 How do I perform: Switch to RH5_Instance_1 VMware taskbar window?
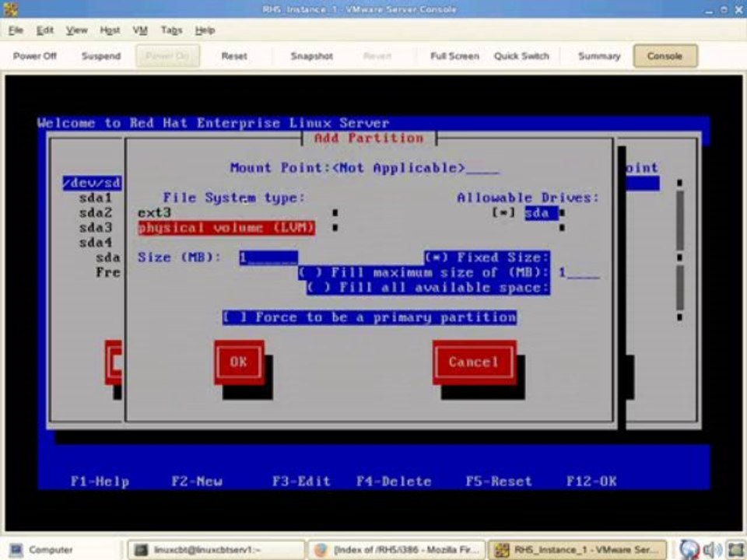coord(577,550)
